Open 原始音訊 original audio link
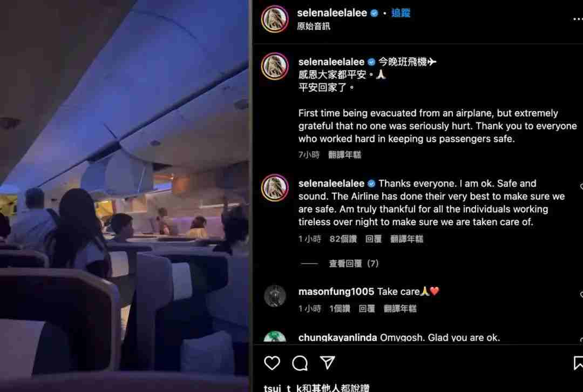 coord(314,26)
